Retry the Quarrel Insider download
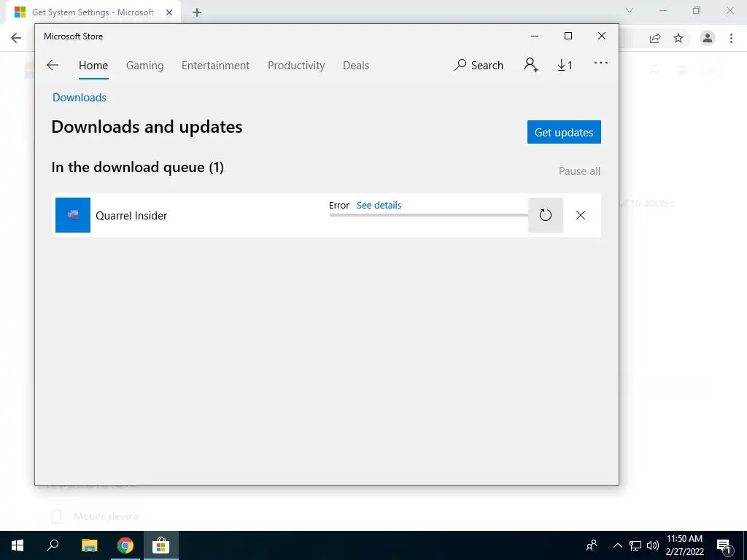This screenshot has width=747, height=560. click(546, 215)
